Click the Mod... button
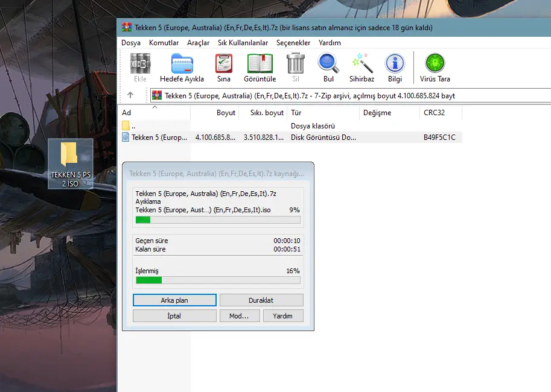551x392 pixels. [x=240, y=316]
